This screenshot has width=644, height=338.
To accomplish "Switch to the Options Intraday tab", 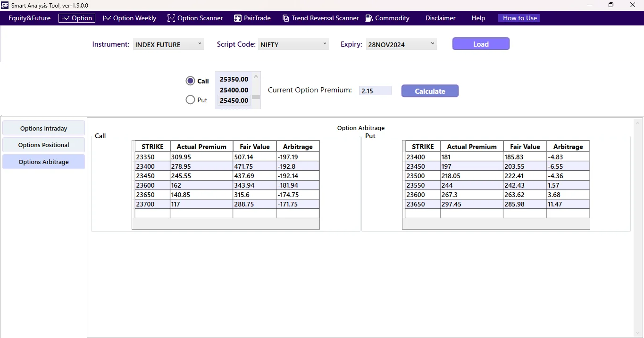I will 43,128.
